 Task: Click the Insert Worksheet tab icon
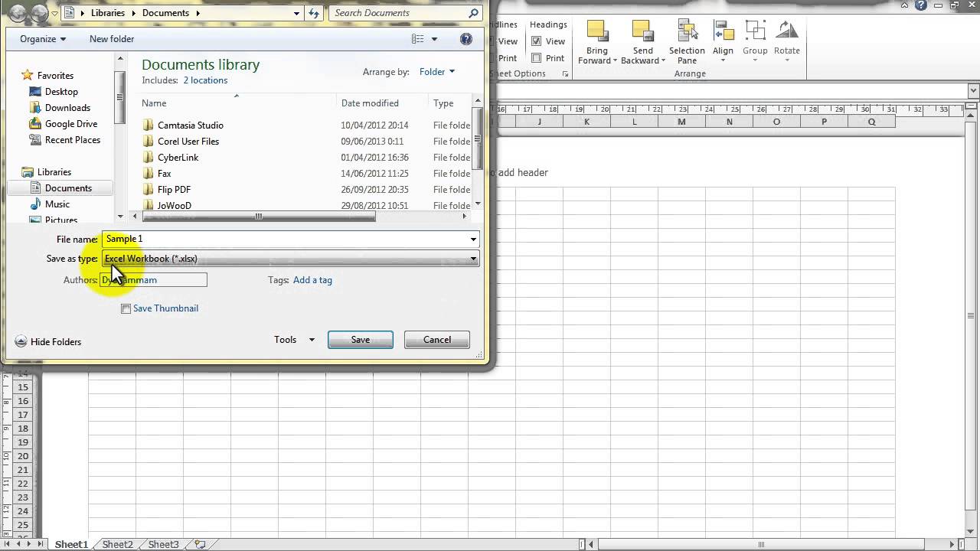[200, 544]
